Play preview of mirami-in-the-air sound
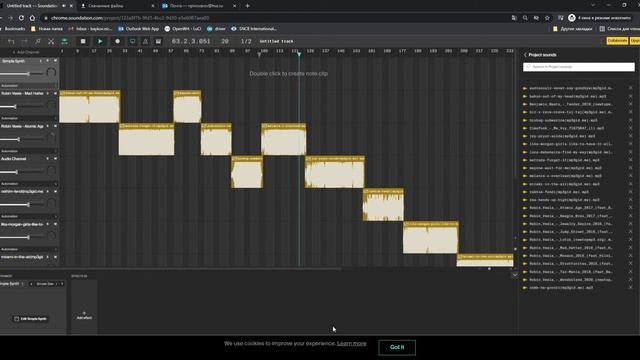The height and width of the screenshot is (360, 640). (525, 184)
